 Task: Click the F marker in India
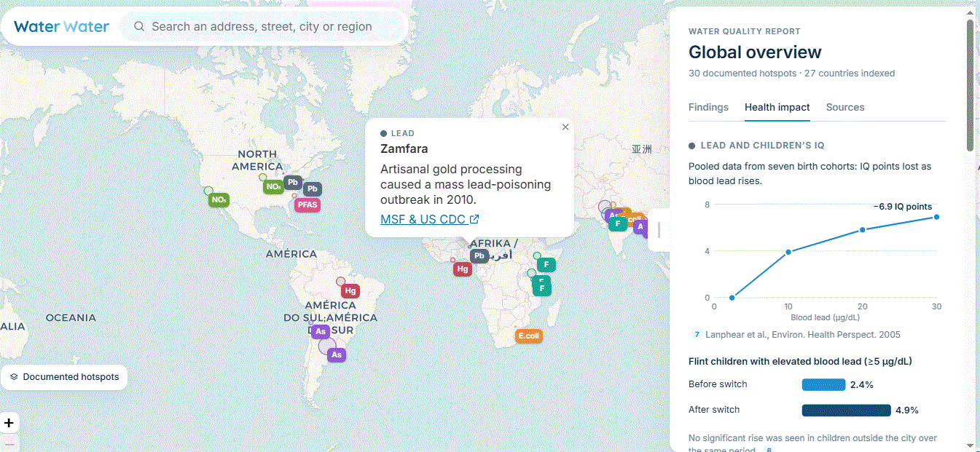click(618, 223)
